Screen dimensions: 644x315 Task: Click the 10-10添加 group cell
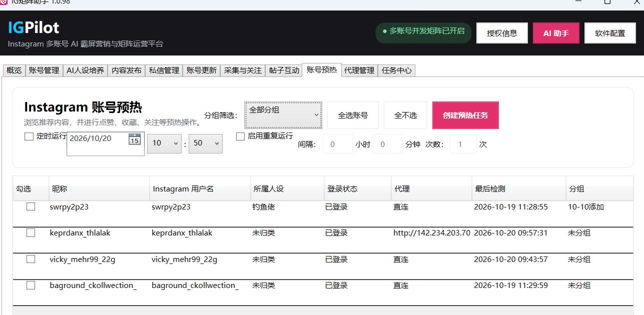tap(586, 207)
